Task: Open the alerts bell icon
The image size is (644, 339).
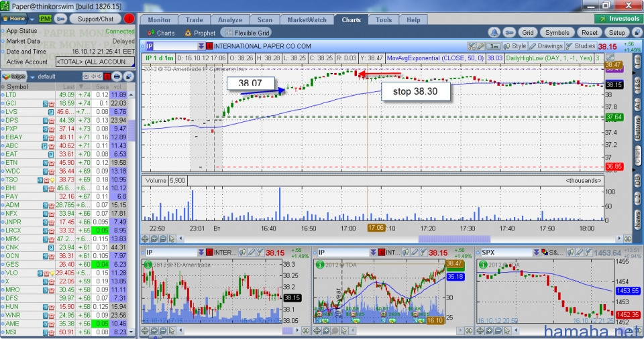Action: click(494, 32)
